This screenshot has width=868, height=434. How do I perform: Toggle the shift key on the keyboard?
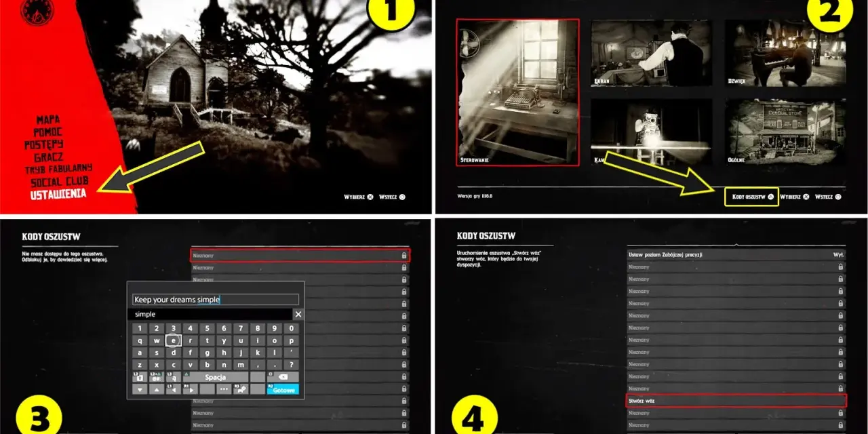tap(140, 377)
